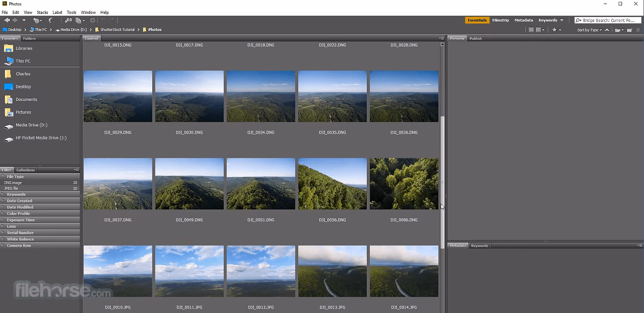The width and height of the screenshot is (644, 313).
Task: Open the Tools menu
Action: (71, 12)
